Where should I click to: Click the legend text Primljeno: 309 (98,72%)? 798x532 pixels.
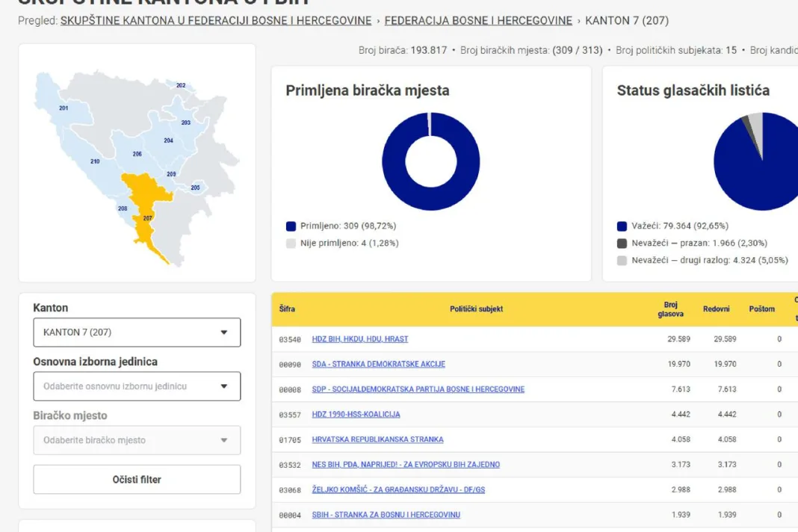(348, 226)
